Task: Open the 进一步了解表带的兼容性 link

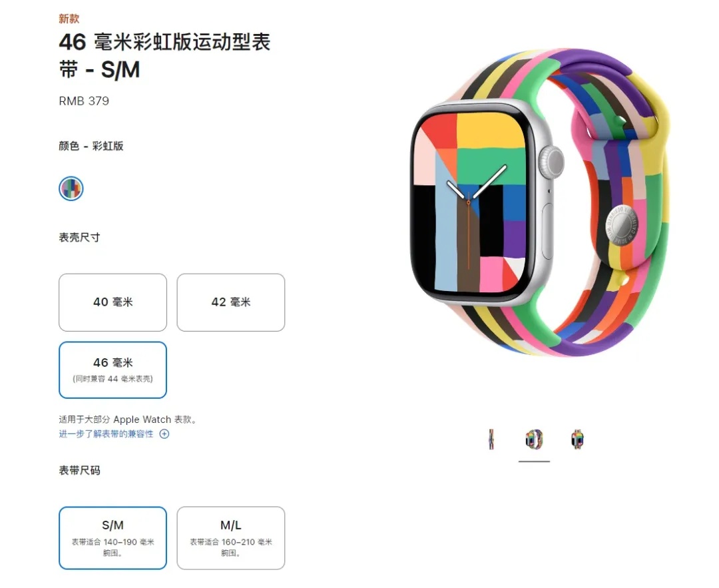Action: pos(106,434)
